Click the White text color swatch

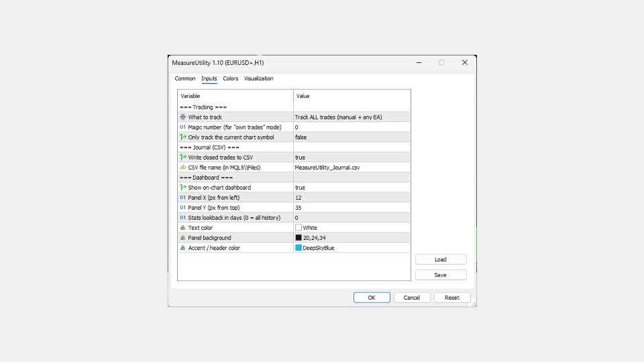point(299,227)
